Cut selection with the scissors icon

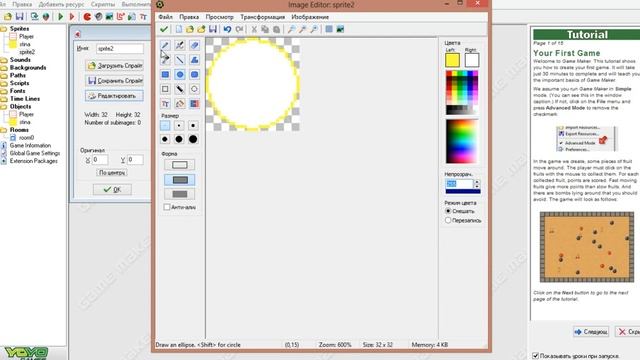click(x=254, y=29)
